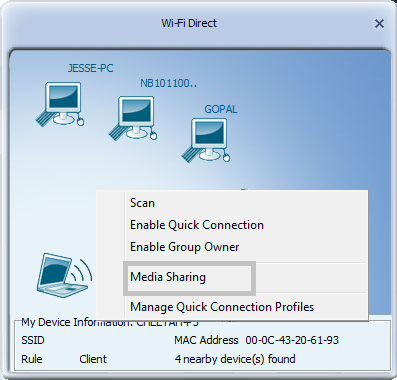Click the SSID label
The image size is (397, 380).
(x=33, y=340)
